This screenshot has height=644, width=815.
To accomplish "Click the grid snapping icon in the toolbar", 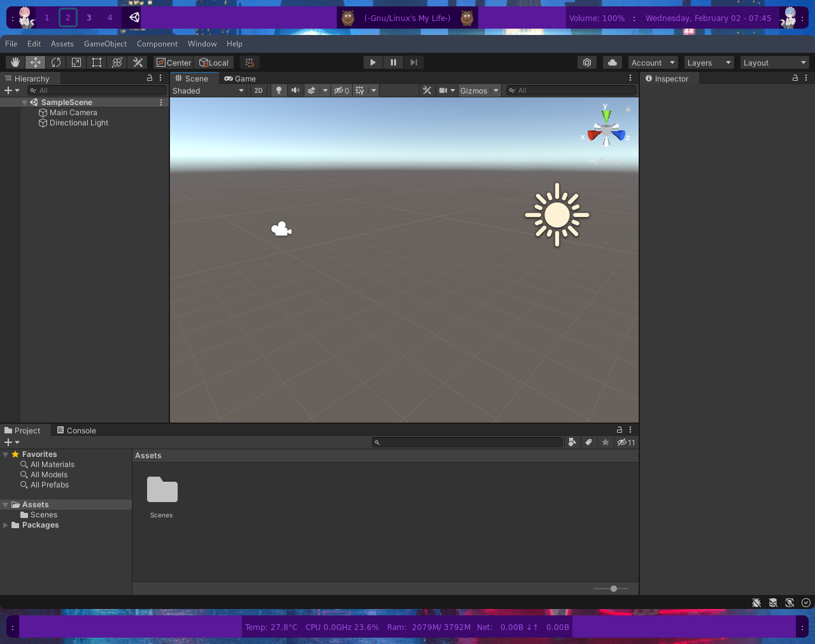I will tap(250, 62).
